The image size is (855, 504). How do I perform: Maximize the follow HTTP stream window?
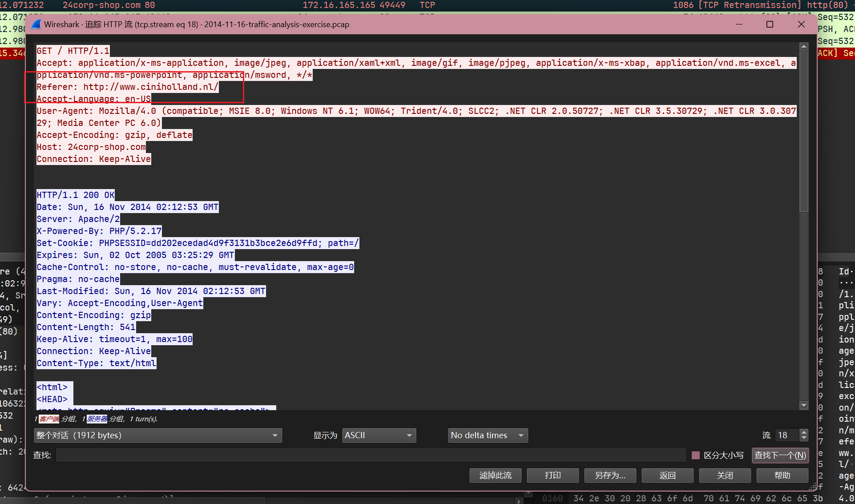coord(770,24)
